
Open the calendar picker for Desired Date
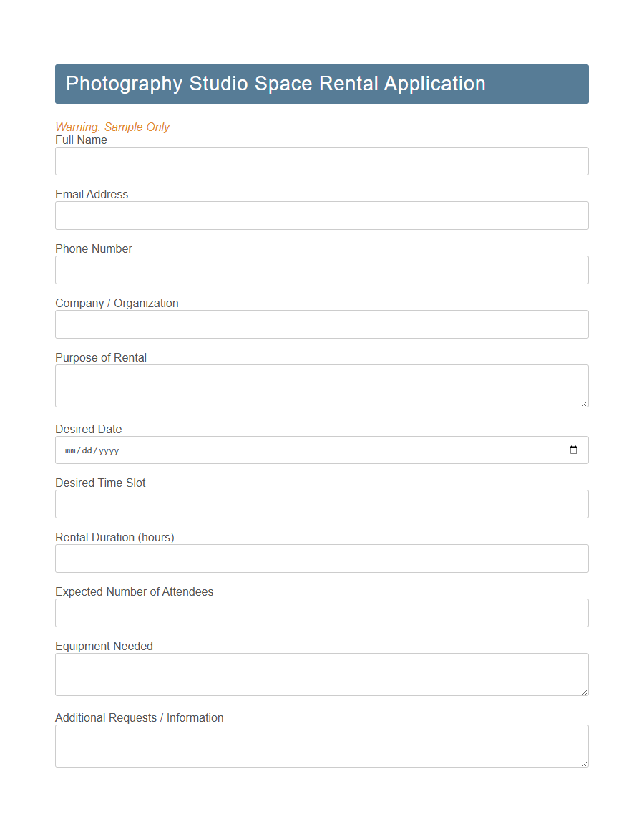pos(573,450)
